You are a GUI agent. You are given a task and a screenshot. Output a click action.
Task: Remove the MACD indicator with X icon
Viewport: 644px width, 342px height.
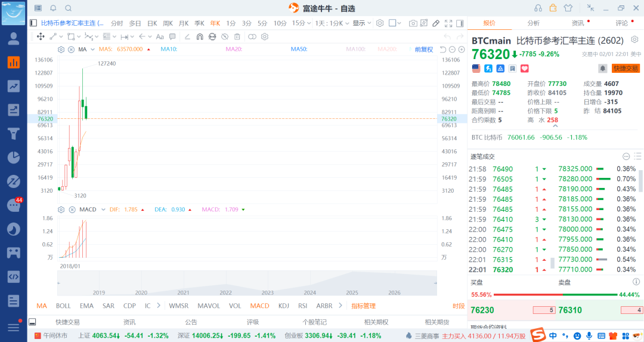[72, 209]
